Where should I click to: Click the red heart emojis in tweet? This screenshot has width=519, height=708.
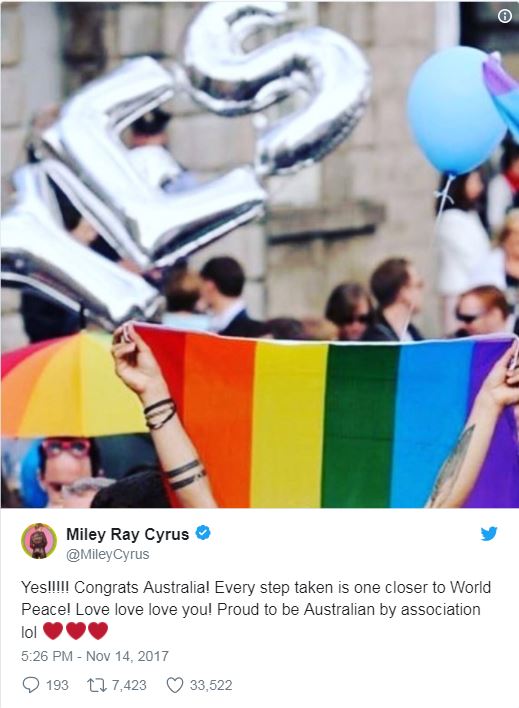point(75,631)
